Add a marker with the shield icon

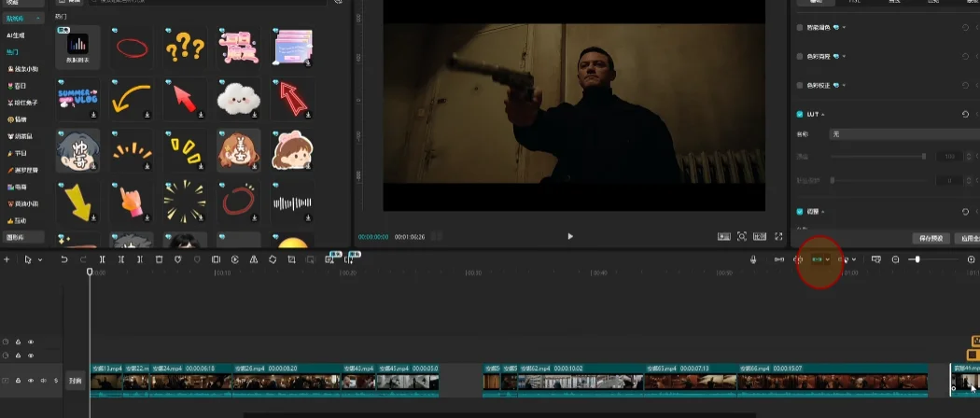pos(177,259)
